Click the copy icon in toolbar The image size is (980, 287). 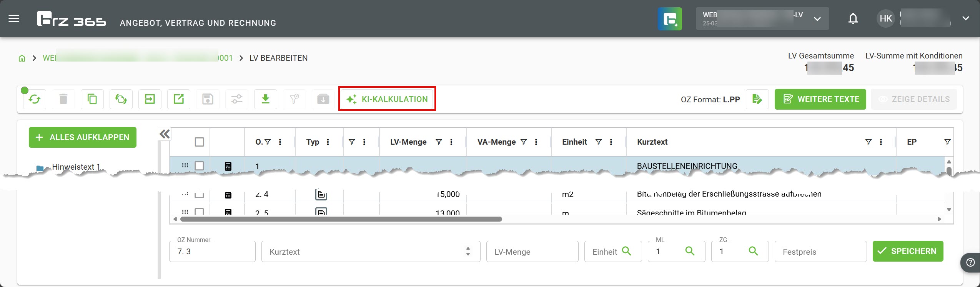[92, 99]
